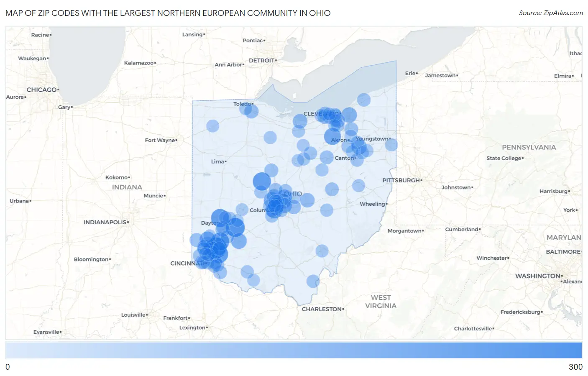The width and height of the screenshot is (588, 376).
Task: Click the Muncie city label
Action: click(x=153, y=196)
